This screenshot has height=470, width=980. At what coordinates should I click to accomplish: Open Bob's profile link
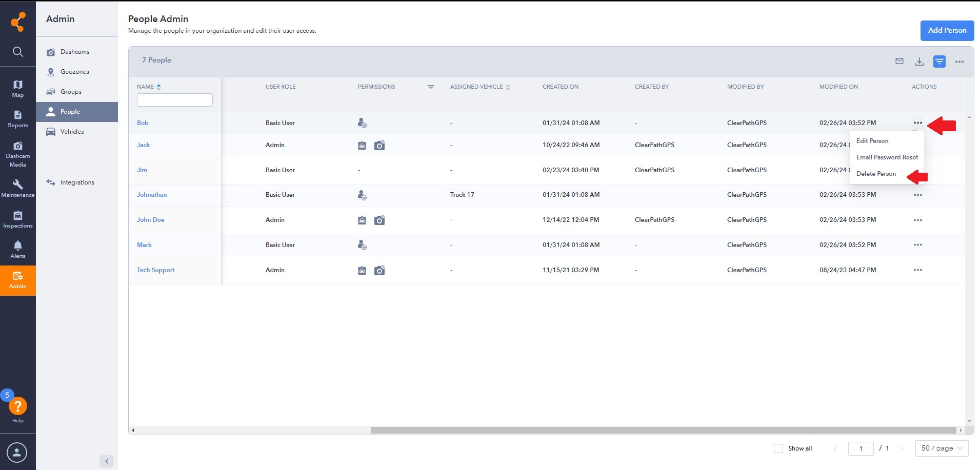pyautogui.click(x=143, y=123)
